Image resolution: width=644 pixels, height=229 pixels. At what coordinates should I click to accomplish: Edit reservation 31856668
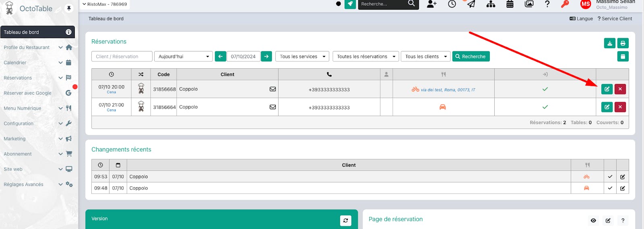[607, 89]
